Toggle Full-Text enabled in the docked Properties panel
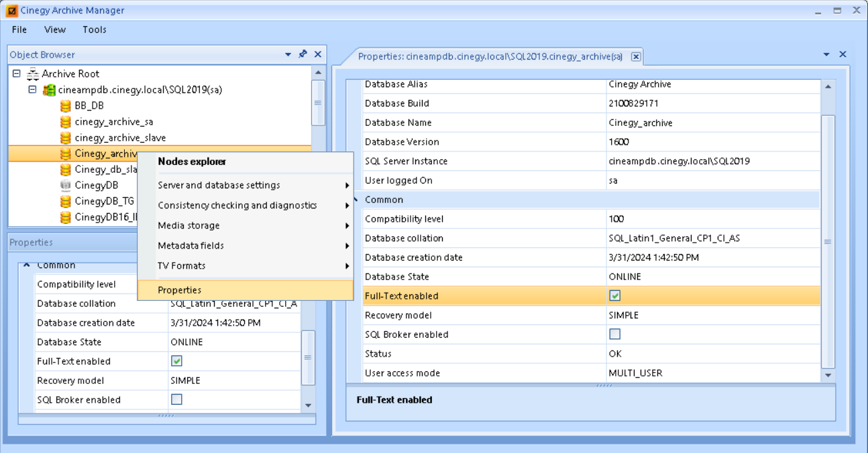The width and height of the screenshot is (868, 453). pos(176,361)
